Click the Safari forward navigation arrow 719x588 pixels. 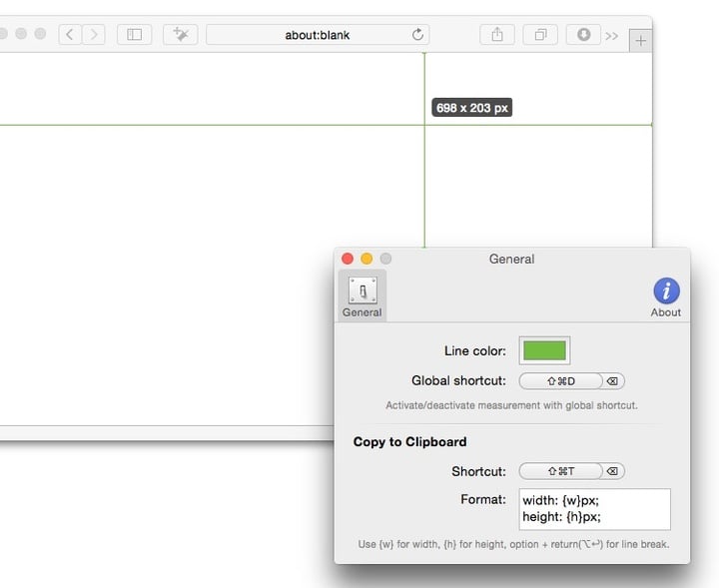click(x=94, y=34)
